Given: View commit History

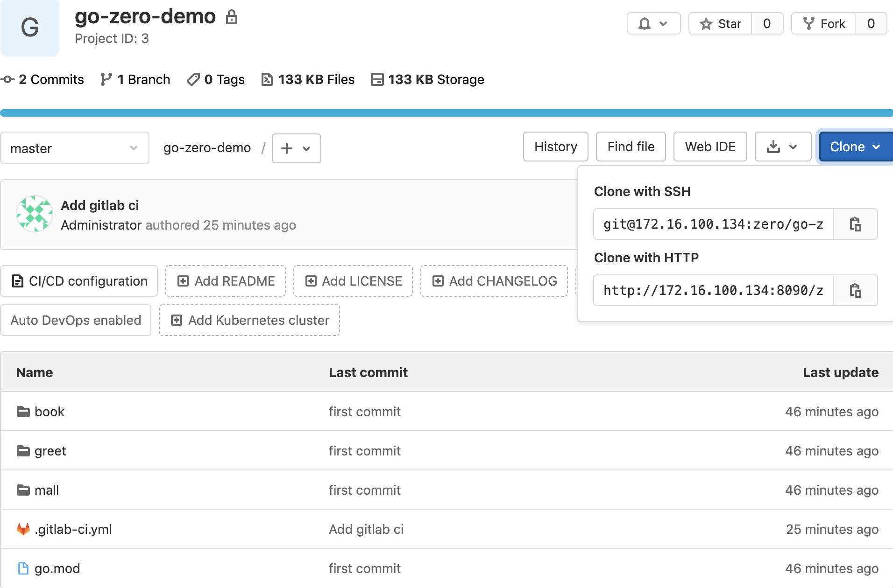Looking at the screenshot, I should pos(555,147).
